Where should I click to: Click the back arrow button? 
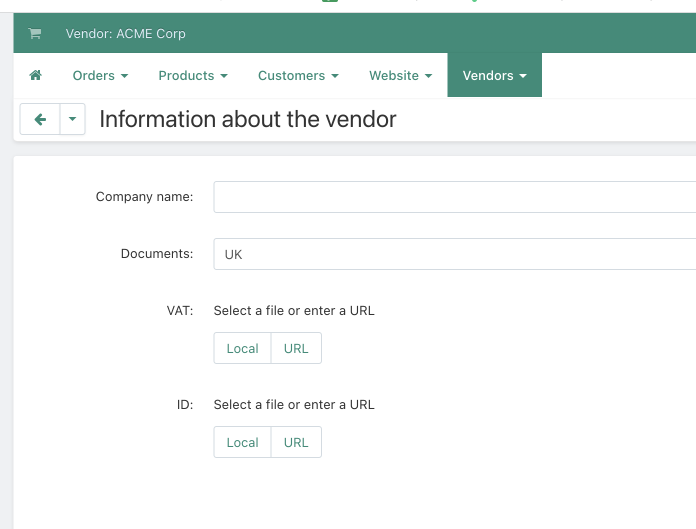click(x=40, y=120)
